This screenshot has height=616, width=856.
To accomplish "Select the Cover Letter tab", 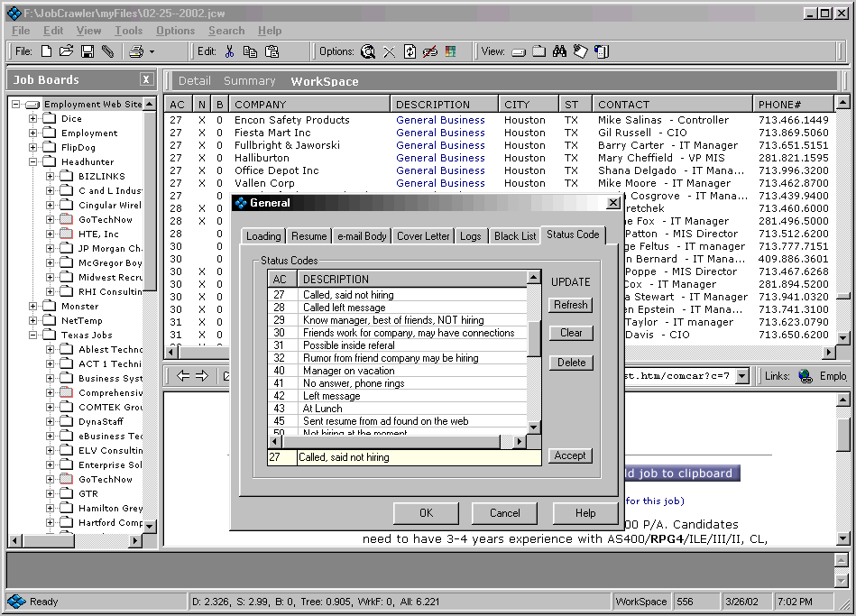I will (423, 236).
